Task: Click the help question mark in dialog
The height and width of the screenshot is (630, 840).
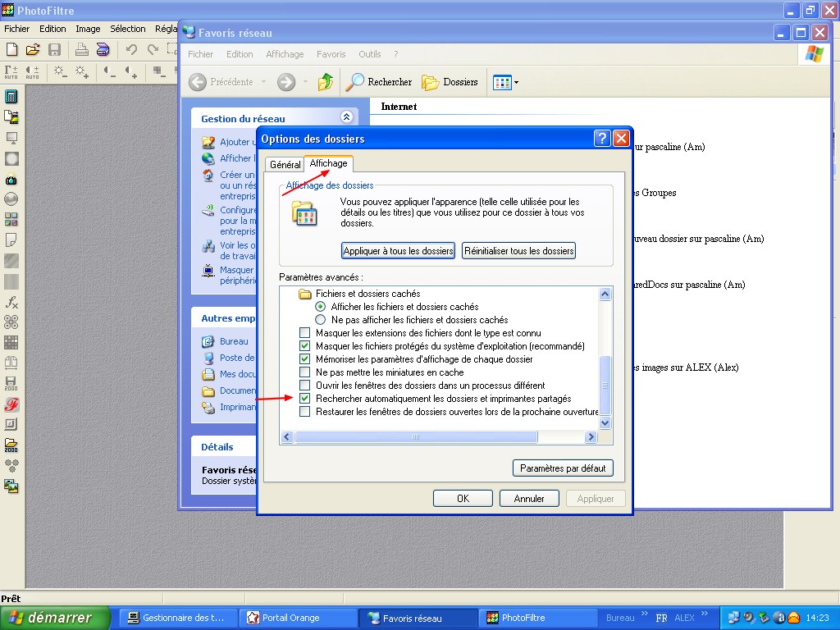Action: (602, 139)
